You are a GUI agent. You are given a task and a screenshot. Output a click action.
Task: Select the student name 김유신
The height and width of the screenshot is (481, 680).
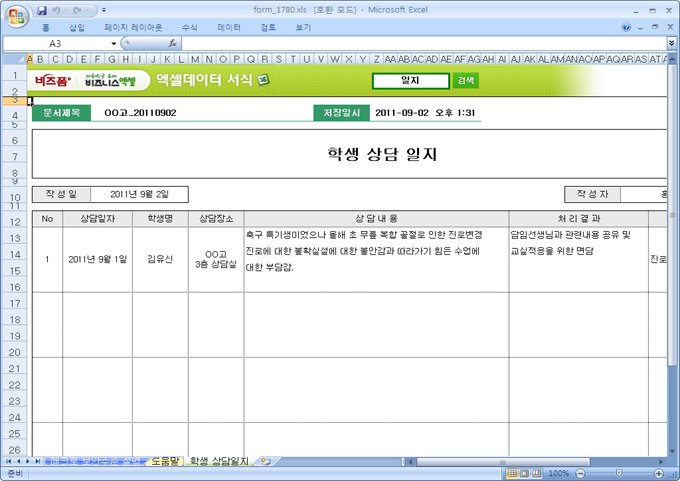tap(160, 259)
